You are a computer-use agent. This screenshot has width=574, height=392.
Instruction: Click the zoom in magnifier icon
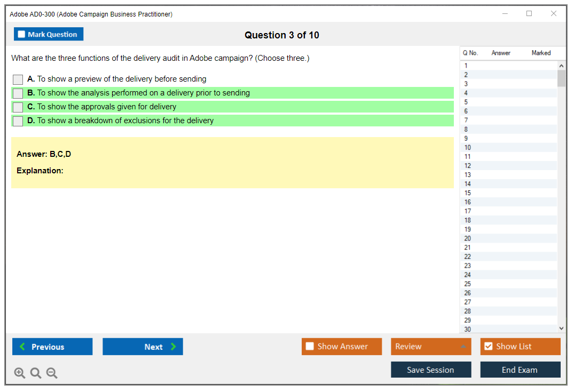point(19,373)
